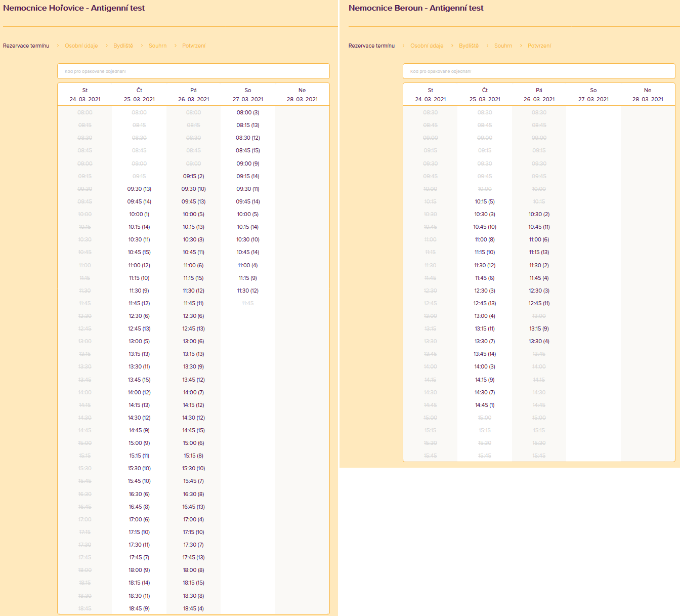Select 'Rezervace termínu' step in Beroun panel

click(x=371, y=46)
